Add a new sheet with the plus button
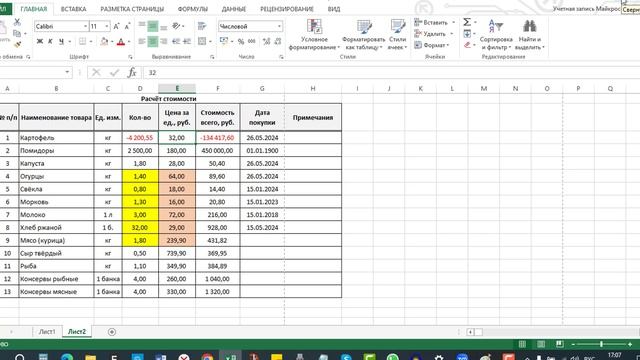 [x=112, y=332]
